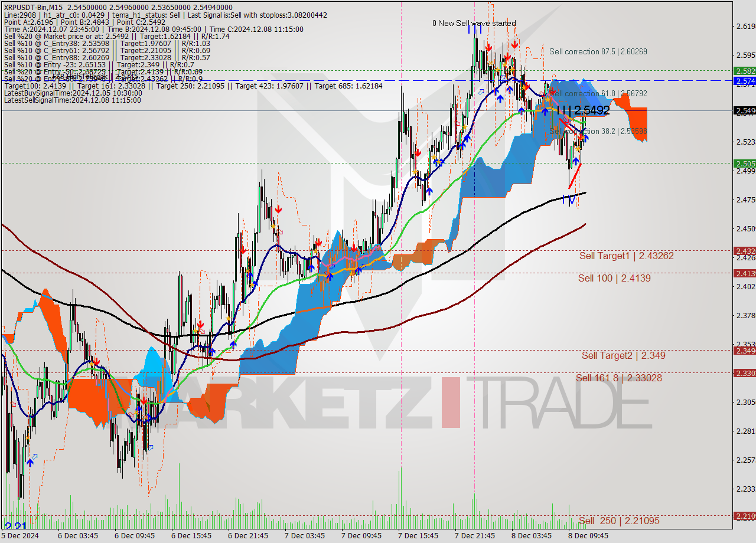Click the red 2.432 price tag
This screenshot has height=543, width=756.
(744, 251)
